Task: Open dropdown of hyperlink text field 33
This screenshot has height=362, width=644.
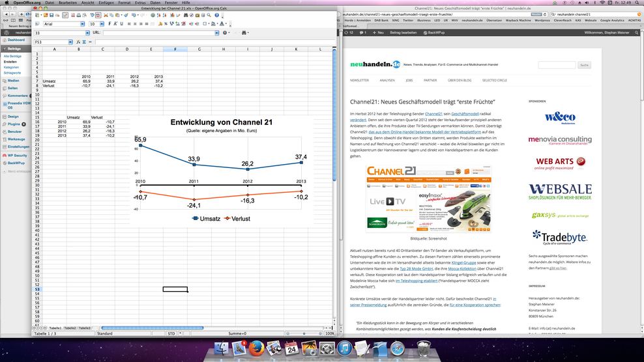Action: (87, 33)
